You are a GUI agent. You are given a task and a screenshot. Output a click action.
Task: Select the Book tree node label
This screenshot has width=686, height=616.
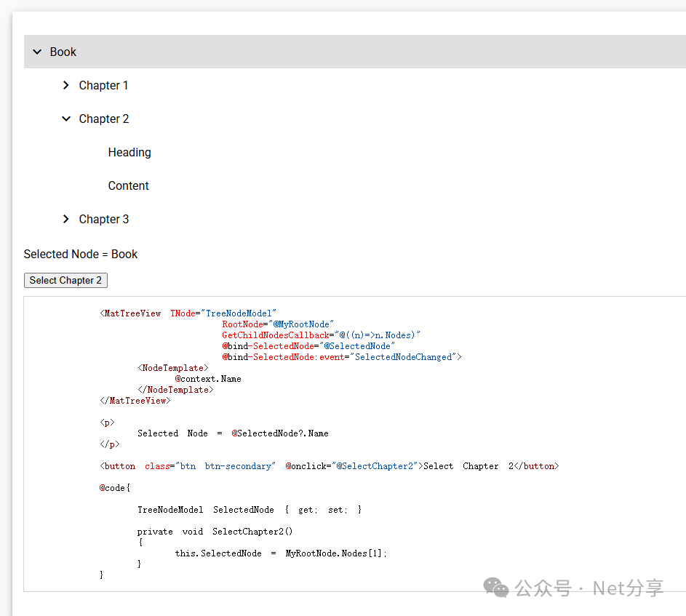click(63, 52)
